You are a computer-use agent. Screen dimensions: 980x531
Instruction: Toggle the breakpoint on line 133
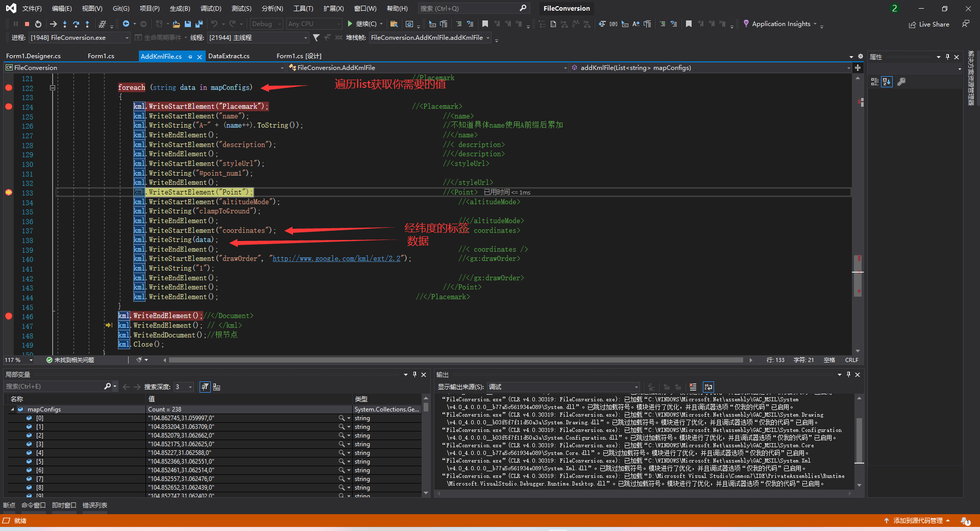click(x=9, y=192)
